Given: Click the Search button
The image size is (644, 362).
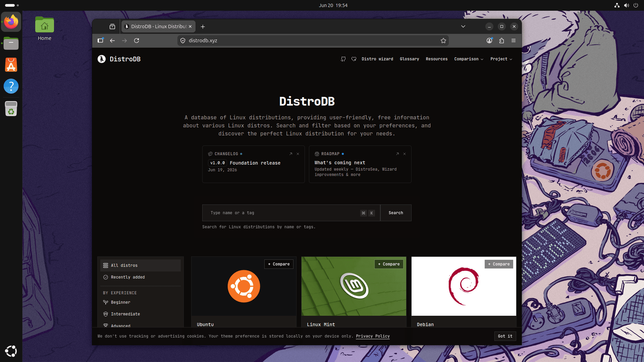Looking at the screenshot, I should (x=396, y=213).
